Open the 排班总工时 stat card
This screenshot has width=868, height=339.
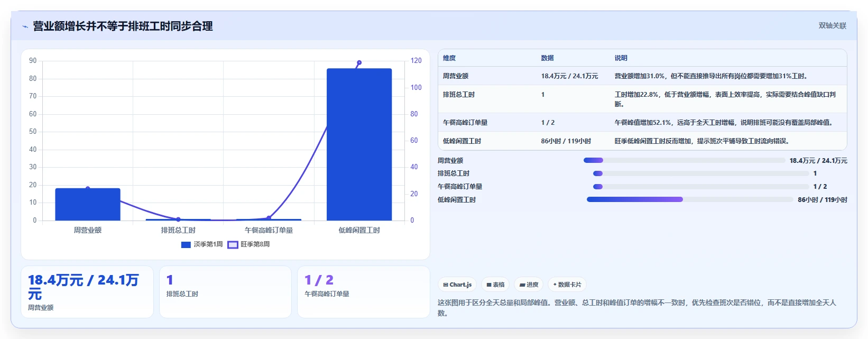click(x=225, y=292)
